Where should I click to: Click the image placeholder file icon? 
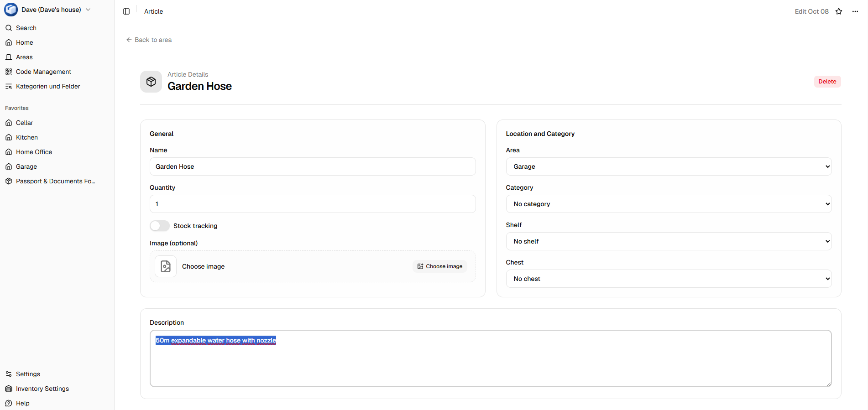pos(166,266)
